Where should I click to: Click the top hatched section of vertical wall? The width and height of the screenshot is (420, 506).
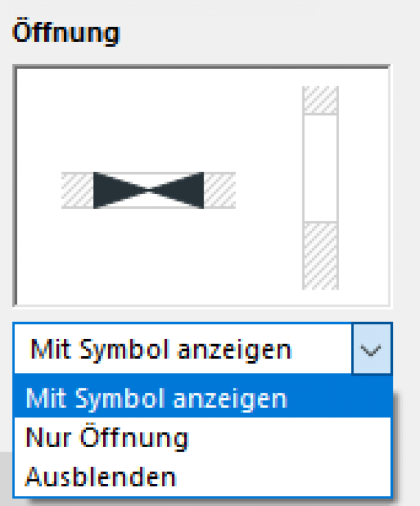point(320,100)
